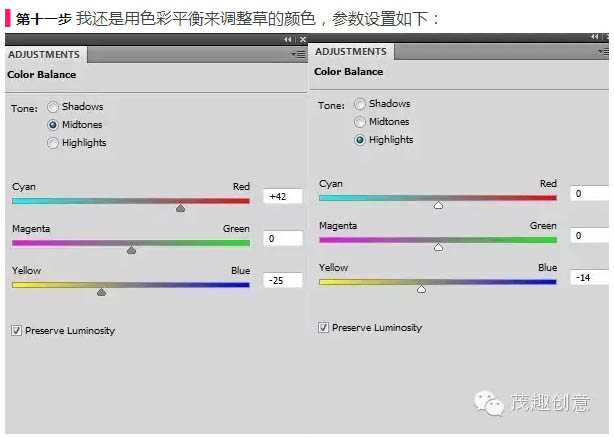Switch to left ADJUSTMENTS tab
Image resolution: width=614 pixels, height=437 pixels.
pyautogui.click(x=44, y=54)
